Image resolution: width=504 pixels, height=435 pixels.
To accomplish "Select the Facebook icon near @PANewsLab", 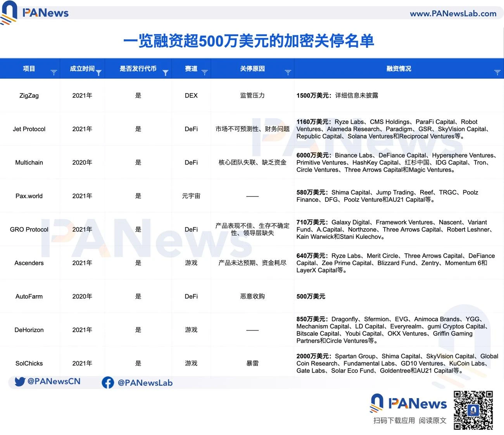I will coord(108,383).
